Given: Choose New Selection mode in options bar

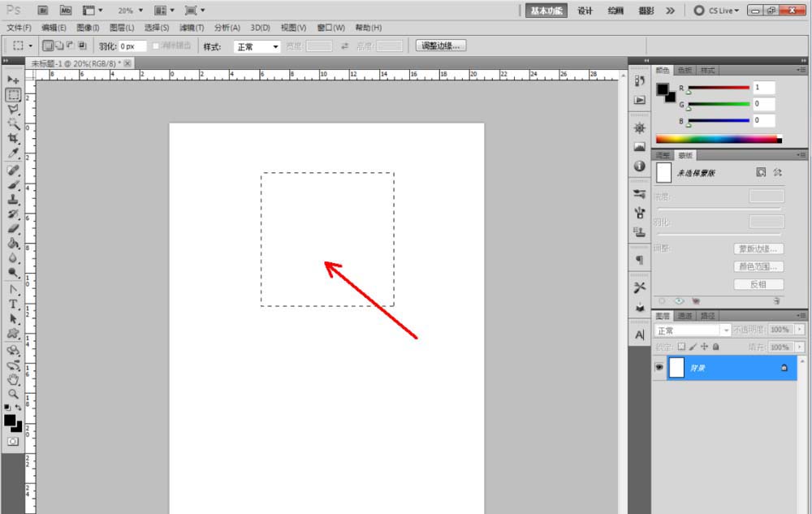Looking at the screenshot, I should coord(48,46).
